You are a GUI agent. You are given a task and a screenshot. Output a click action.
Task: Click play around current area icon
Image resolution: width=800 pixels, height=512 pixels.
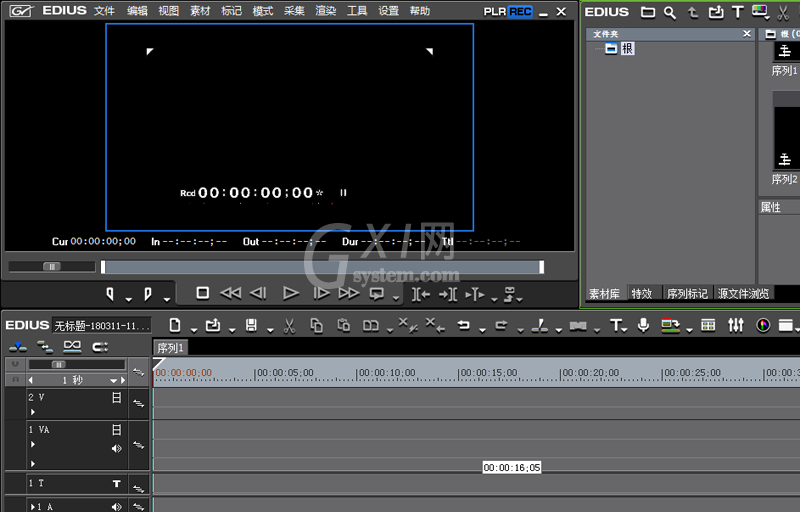click(474, 294)
